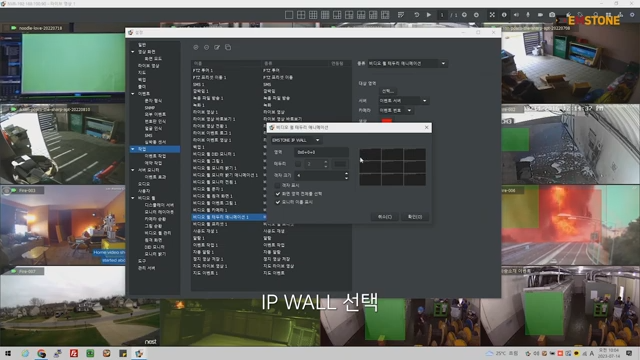Toggle fullscreen with the expand arrows icon
640x360 pixels.
pos(492,15)
